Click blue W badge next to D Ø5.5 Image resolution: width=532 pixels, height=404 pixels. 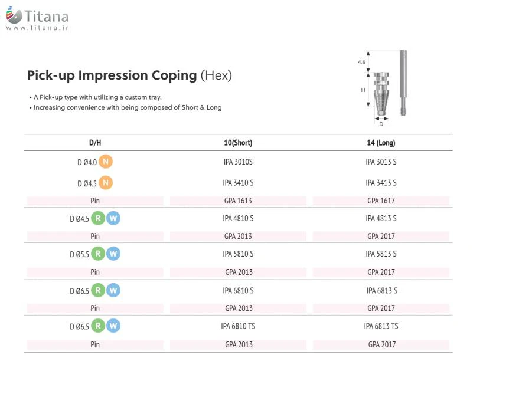click(x=113, y=254)
